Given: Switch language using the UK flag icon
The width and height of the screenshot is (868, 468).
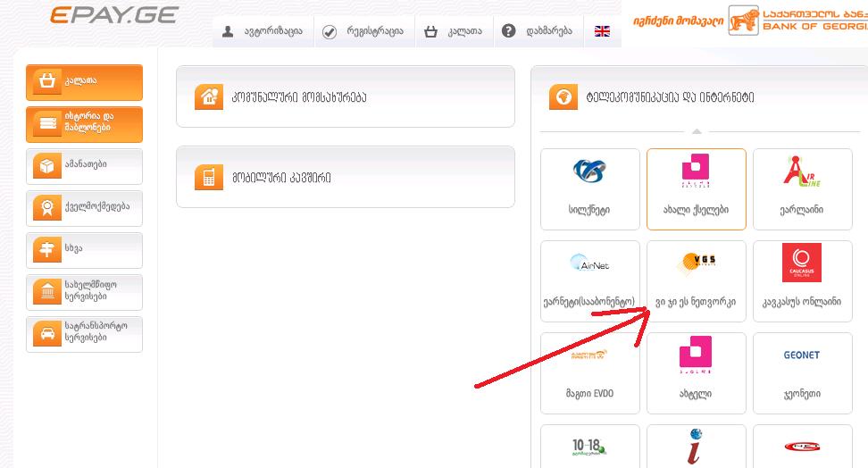Looking at the screenshot, I should [x=602, y=31].
